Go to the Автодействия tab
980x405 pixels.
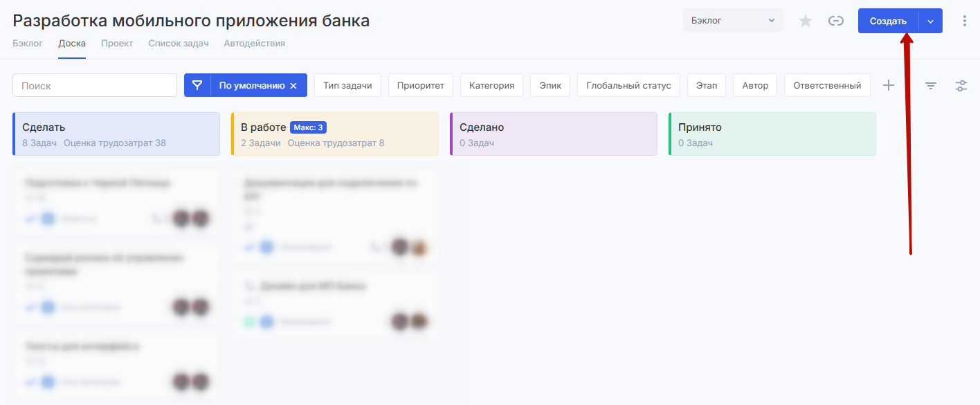click(x=254, y=43)
